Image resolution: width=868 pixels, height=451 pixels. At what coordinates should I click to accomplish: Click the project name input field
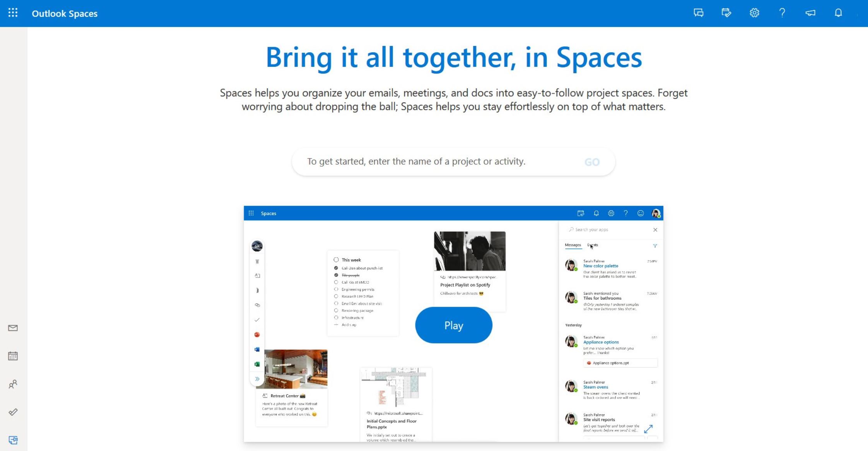coord(437,162)
